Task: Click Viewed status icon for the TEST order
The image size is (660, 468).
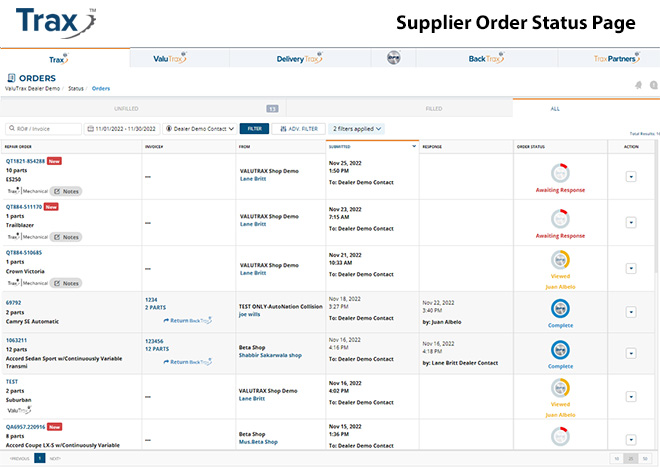Action: pyautogui.click(x=560, y=388)
